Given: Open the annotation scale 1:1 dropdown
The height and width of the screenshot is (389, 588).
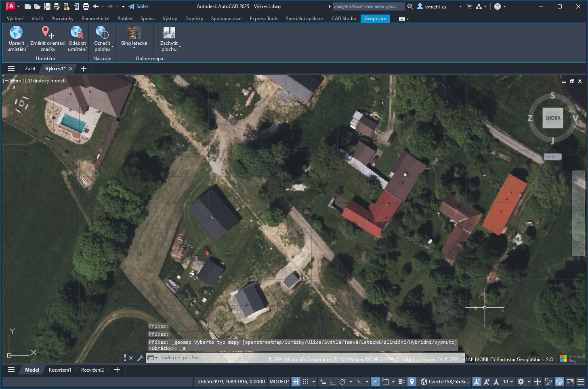Looking at the screenshot, I should coord(508,382).
